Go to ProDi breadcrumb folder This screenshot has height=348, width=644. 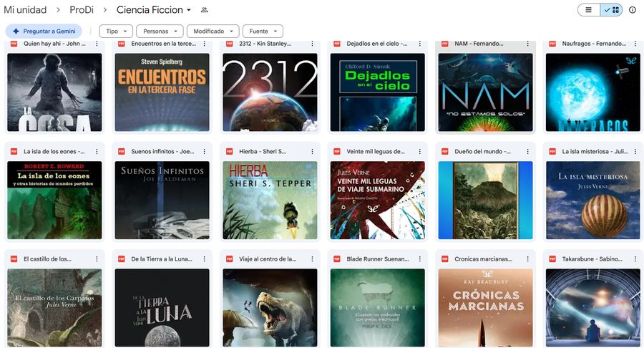coord(82,10)
